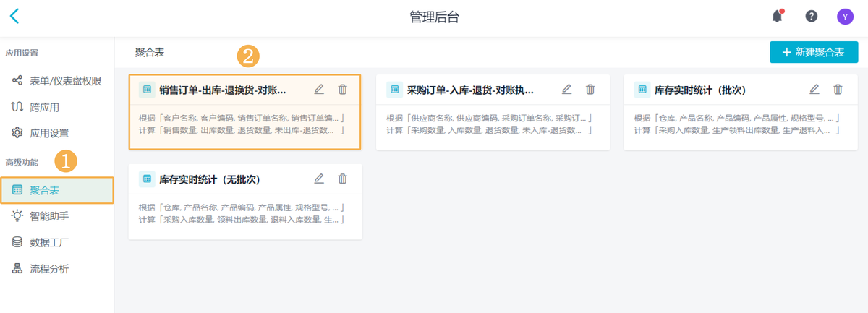Open 应用设置 menu item
Viewport: 868px width, 313px height.
49,133
